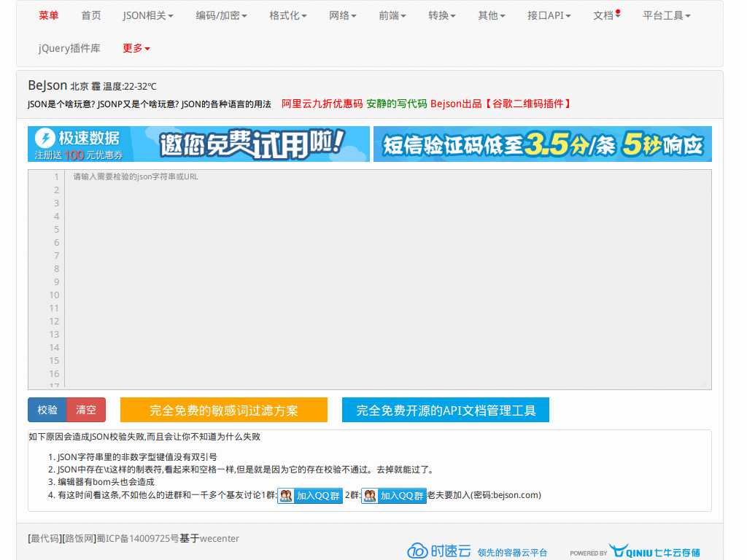The image size is (747, 560).
Task: Join QQ group 1 button
Action: point(310,496)
